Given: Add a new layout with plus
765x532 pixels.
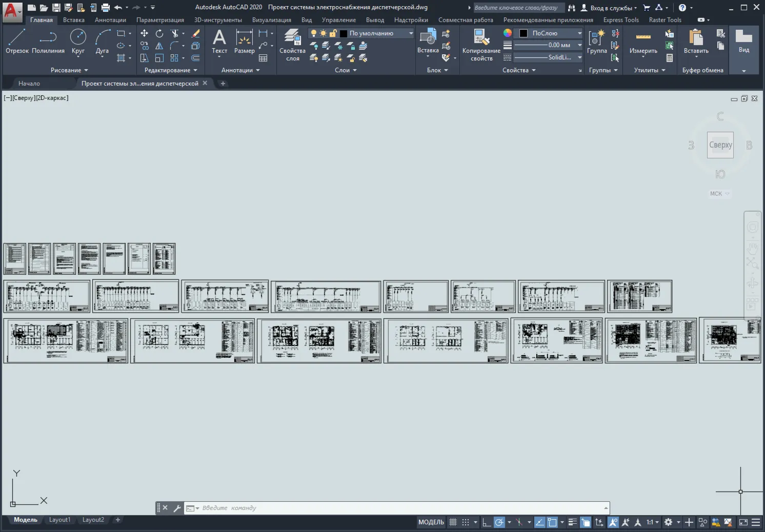Looking at the screenshot, I should point(117,520).
